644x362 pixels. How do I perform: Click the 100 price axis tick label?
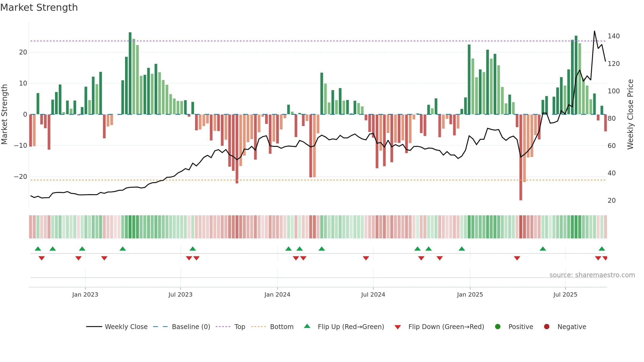tap(614, 91)
